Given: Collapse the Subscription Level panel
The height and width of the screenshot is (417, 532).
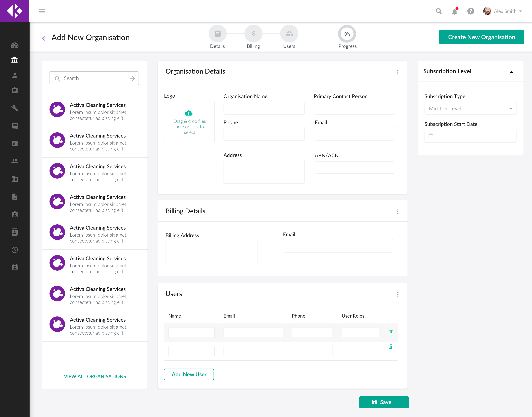Looking at the screenshot, I should click(511, 72).
